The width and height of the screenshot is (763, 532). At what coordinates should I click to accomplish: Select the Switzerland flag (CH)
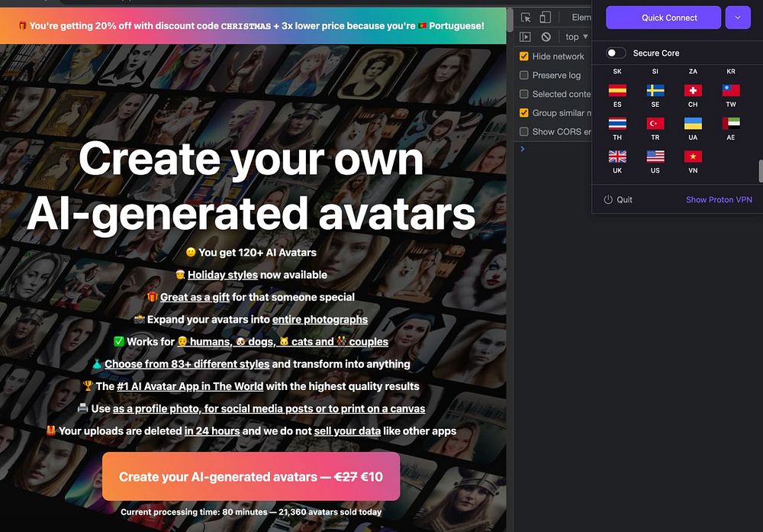coord(693,91)
